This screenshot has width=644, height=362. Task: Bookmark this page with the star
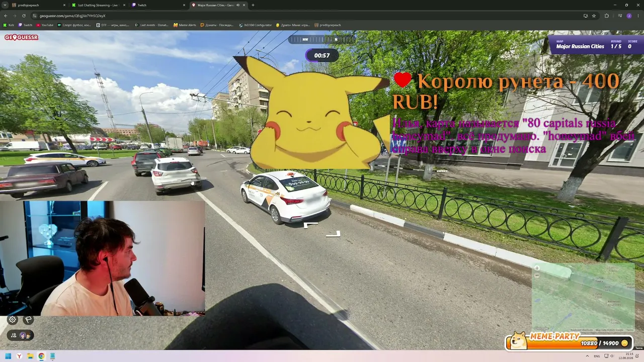coord(594,16)
